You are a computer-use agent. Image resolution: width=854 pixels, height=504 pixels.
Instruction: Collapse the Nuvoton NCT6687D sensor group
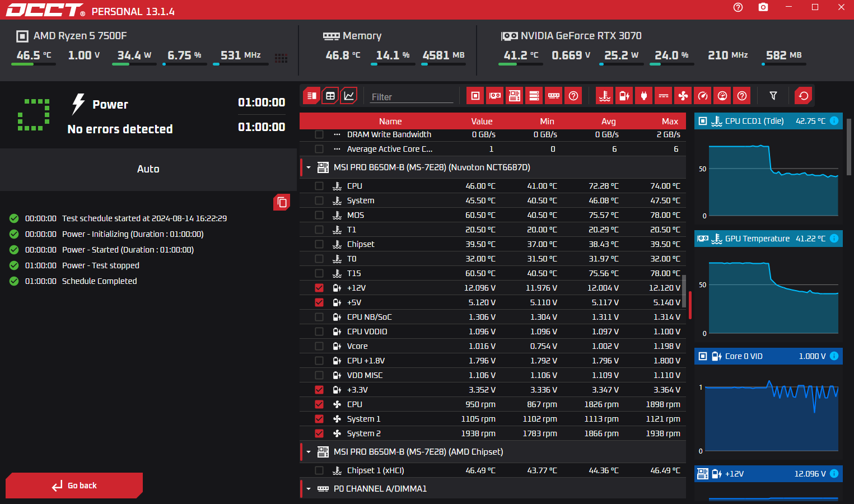309,167
